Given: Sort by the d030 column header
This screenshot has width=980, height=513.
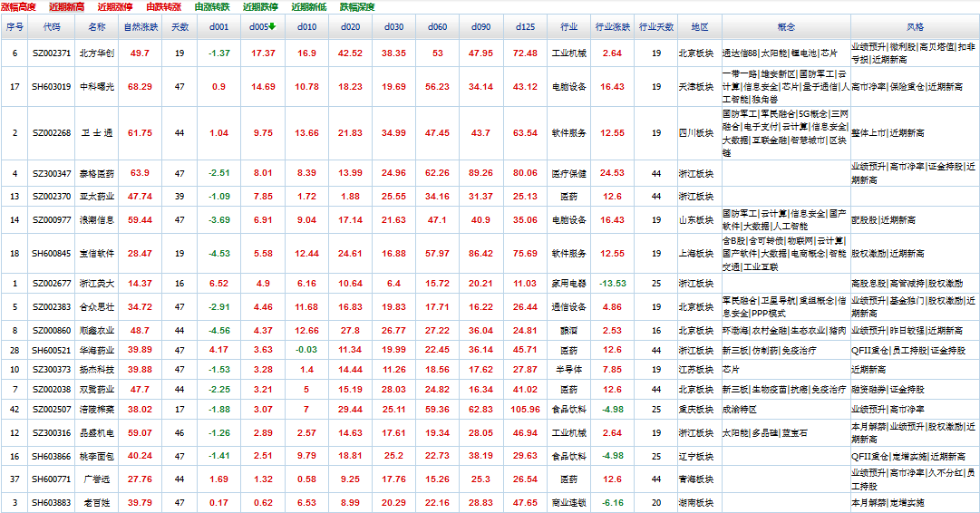Looking at the screenshot, I should coord(393,27).
